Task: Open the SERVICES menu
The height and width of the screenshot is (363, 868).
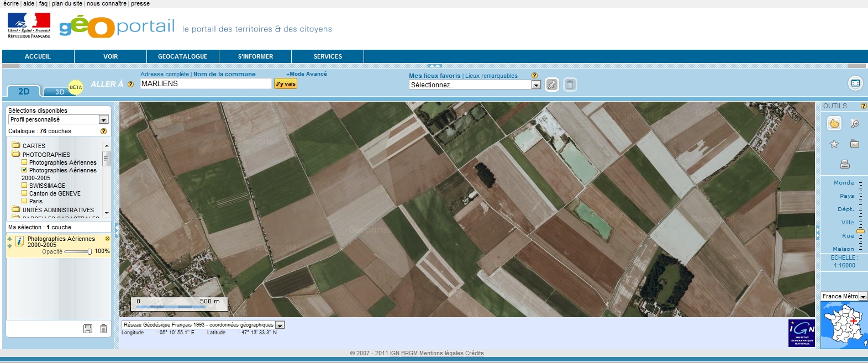Action: click(x=328, y=56)
